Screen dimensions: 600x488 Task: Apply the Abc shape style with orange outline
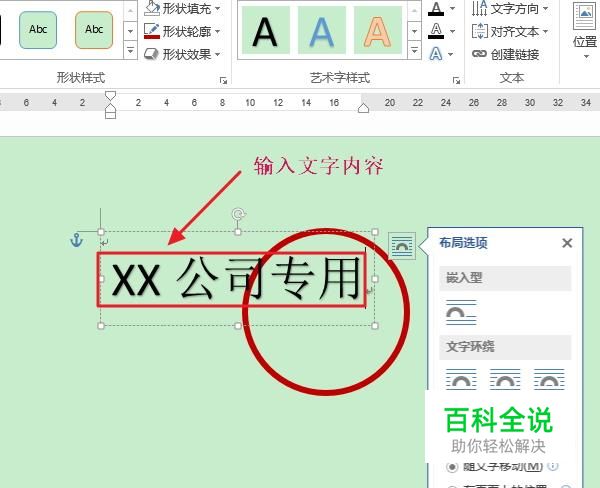coord(94,30)
